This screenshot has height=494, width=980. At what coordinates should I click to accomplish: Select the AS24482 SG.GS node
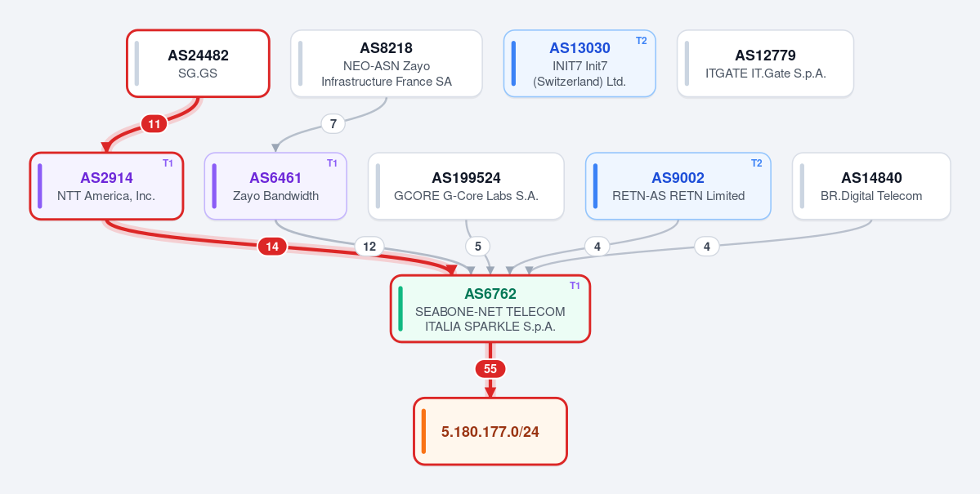point(198,64)
